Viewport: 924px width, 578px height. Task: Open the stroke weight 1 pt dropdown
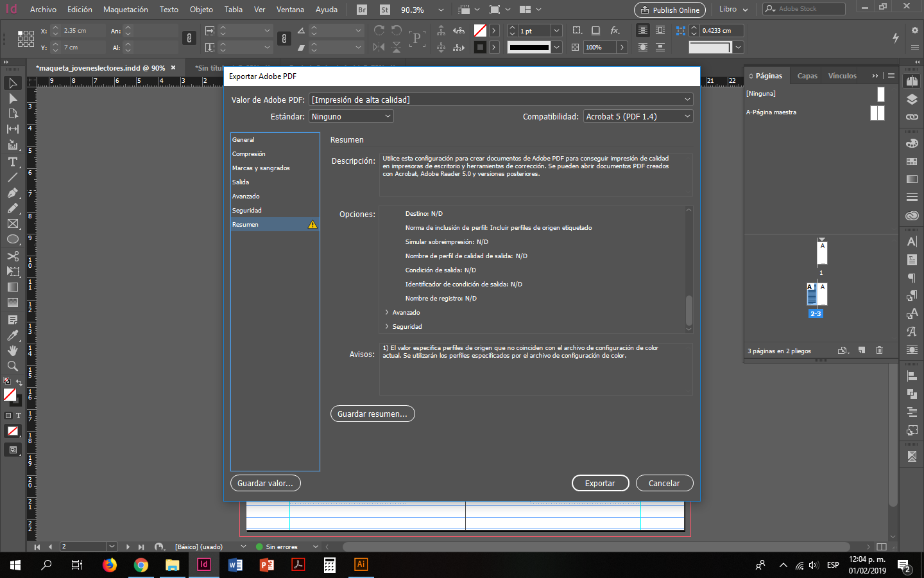(556, 30)
